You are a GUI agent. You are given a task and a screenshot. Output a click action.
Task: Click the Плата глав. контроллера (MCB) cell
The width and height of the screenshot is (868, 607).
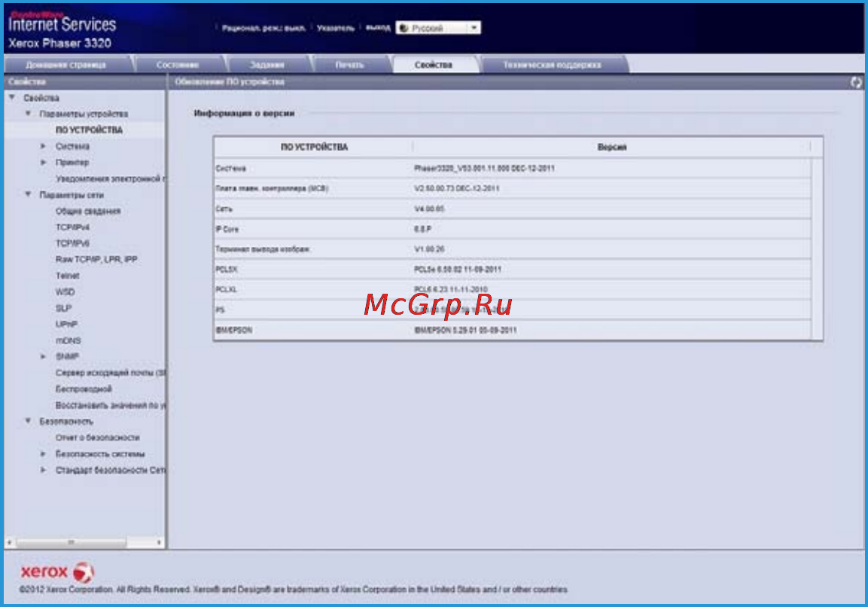[x=272, y=188]
